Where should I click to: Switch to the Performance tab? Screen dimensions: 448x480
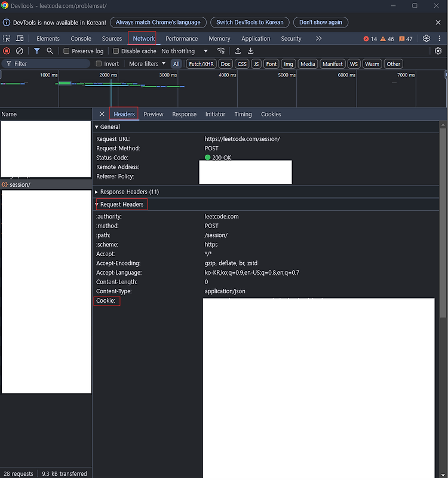pos(182,39)
